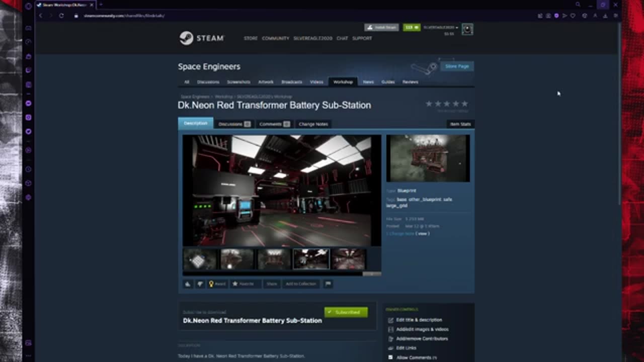Viewport: 644px width, 362px height.
Task: Select the Discussions hub tab
Action: [208, 82]
